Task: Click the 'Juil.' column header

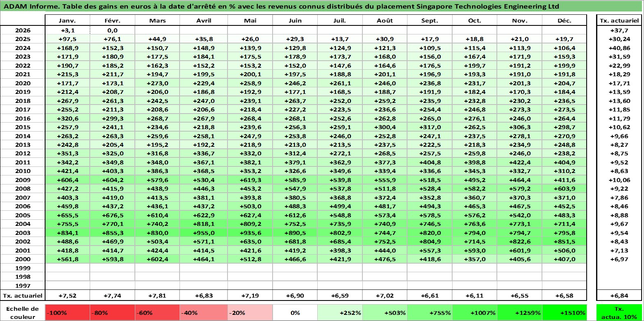Action: point(340,20)
